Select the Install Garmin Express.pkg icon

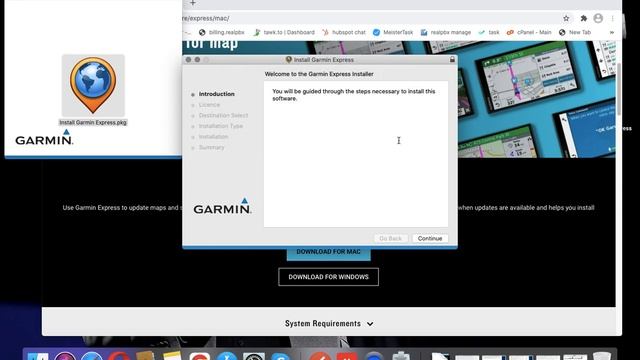[x=93, y=85]
